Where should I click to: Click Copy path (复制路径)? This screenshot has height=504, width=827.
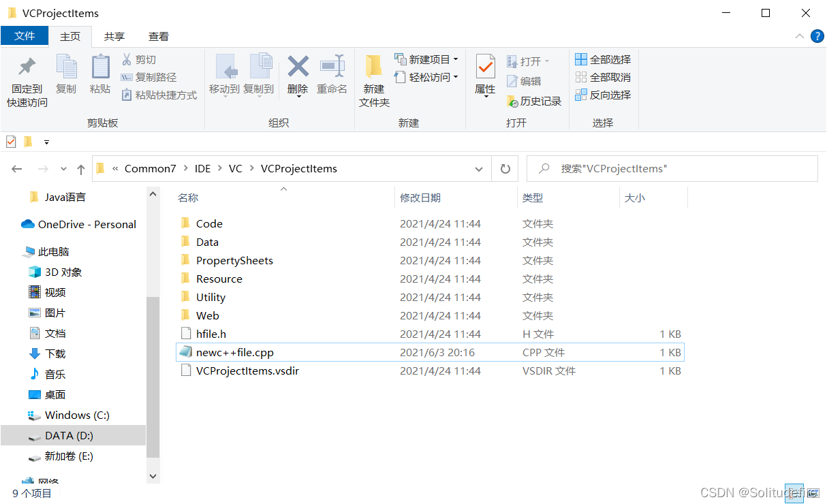tap(149, 78)
